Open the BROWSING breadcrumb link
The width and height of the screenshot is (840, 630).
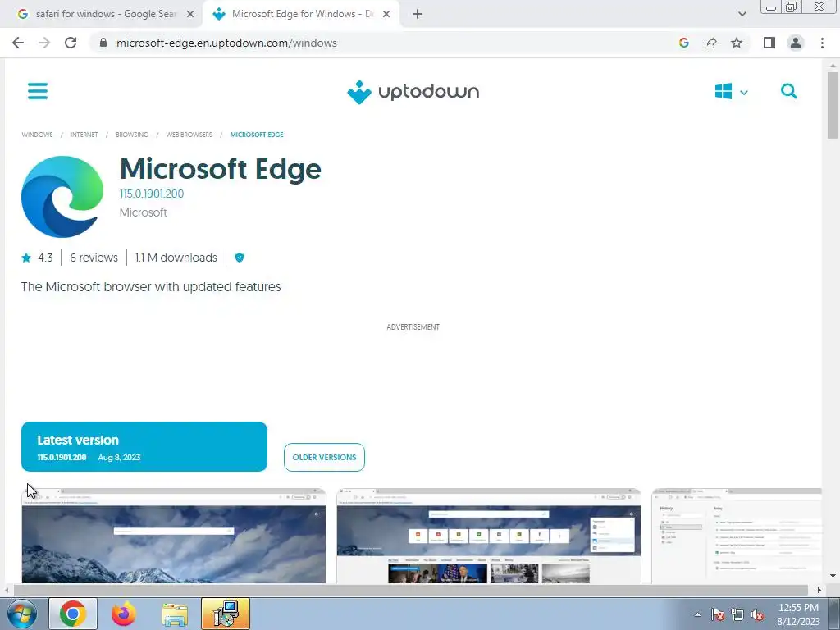click(132, 135)
